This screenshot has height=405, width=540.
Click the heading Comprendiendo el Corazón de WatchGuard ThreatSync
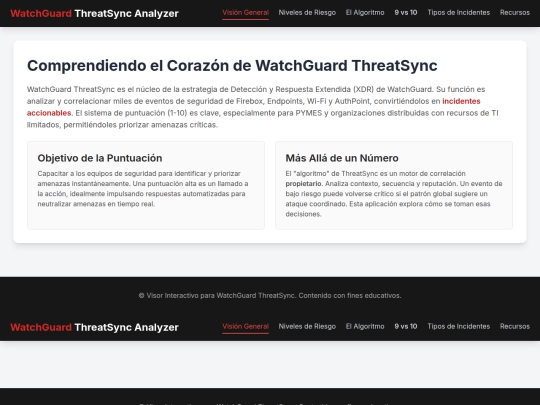tap(232, 66)
